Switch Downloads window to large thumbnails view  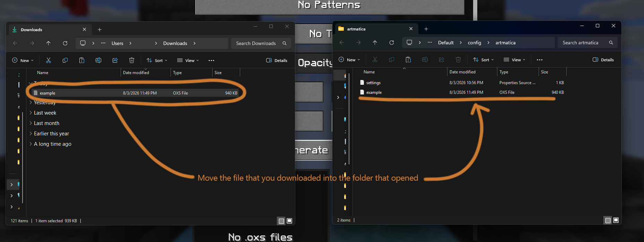click(x=289, y=221)
